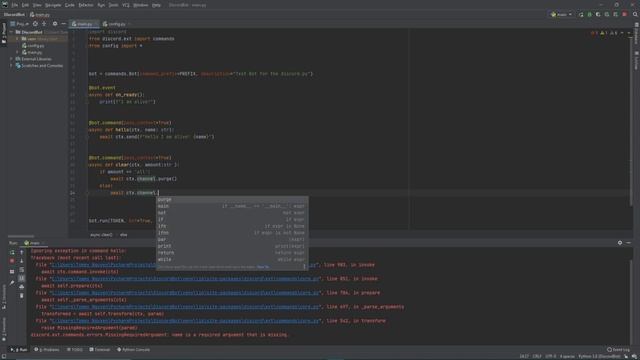640x360 pixels.
Task: Click the Rerun icon in Run panel
Action: 12,252
